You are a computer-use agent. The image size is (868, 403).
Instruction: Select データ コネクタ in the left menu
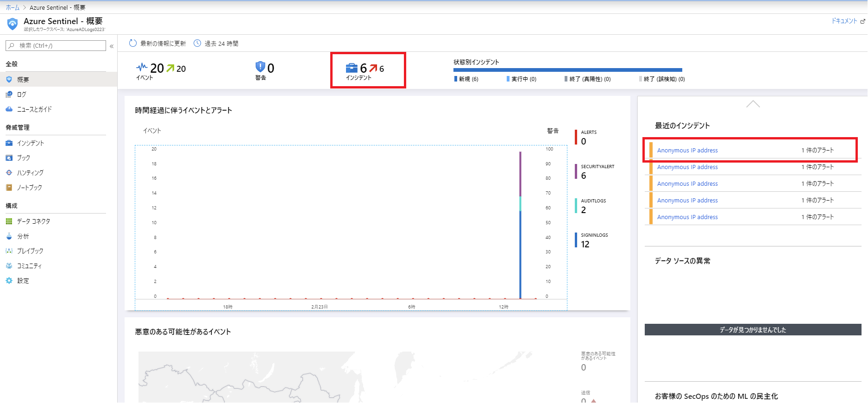point(58,221)
